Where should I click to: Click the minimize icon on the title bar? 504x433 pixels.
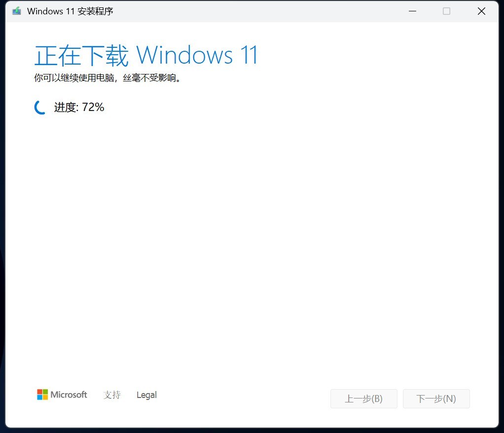click(412, 11)
